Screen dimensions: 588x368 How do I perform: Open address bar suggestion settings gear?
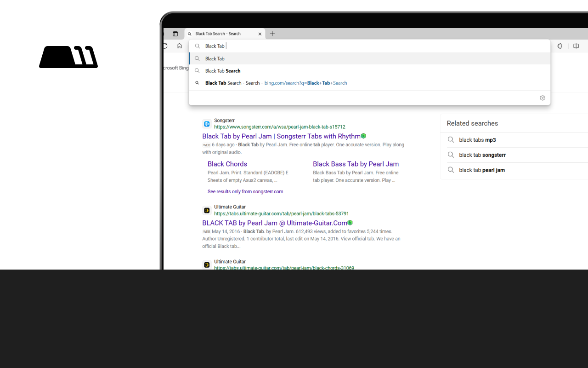coord(543,98)
